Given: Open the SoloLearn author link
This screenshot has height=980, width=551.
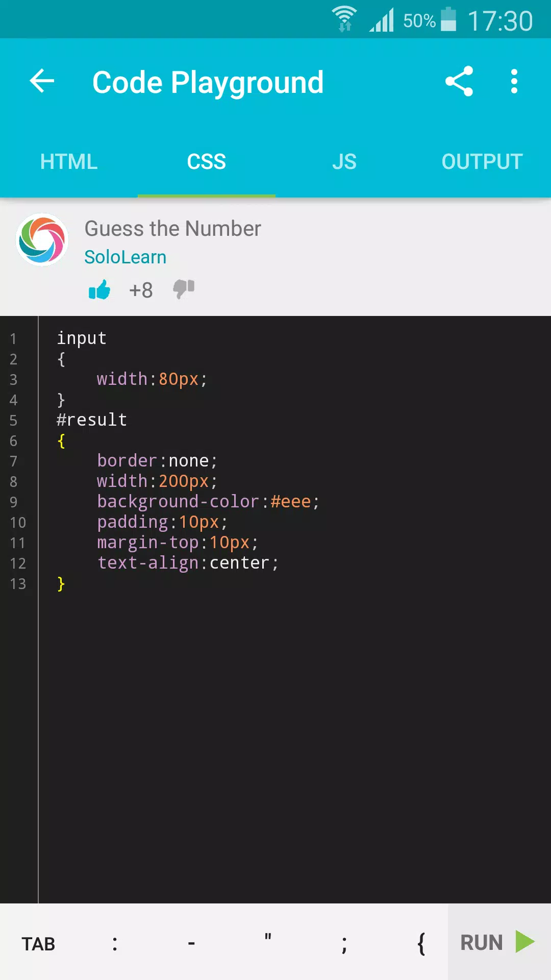Looking at the screenshot, I should 126,257.
